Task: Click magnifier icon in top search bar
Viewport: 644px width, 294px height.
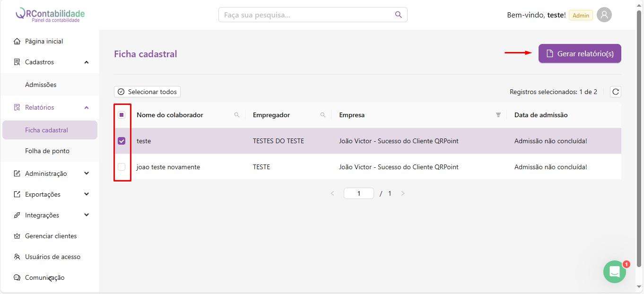Action: [398, 15]
